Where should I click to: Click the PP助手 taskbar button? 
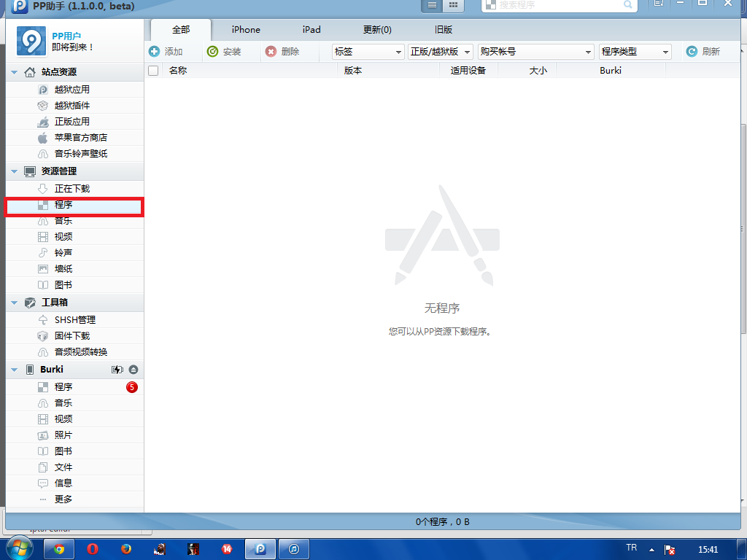260,549
